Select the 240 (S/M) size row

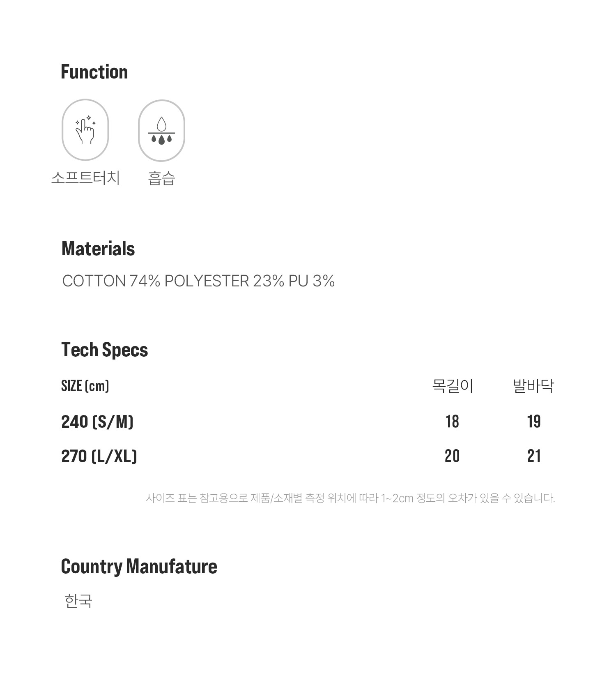(308, 422)
